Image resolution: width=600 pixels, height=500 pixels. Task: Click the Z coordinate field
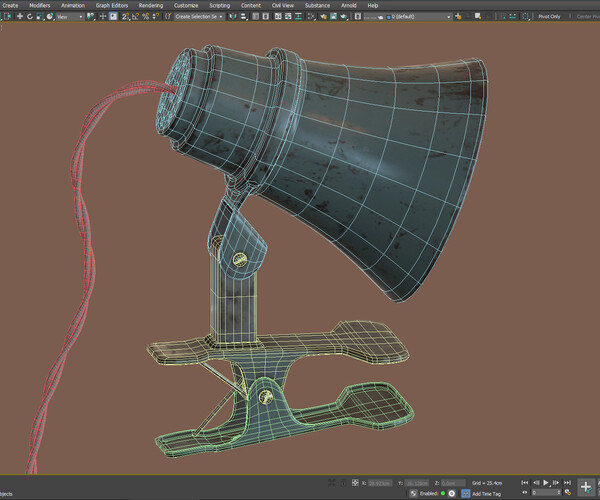pyautogui.click(x=453, y=483)
